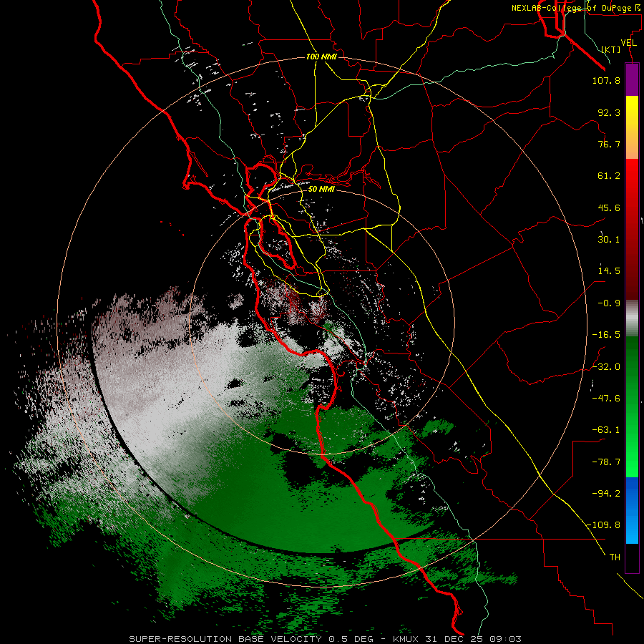This screenshot has height=644, width=644.
Task: Click the 31 DEC 25 date in caption
Action: pyautogui.click(x=454, y=639)
